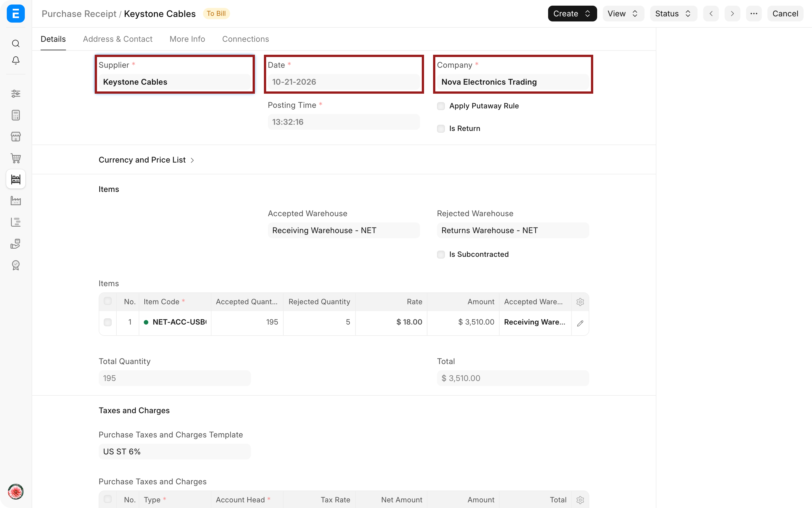This screenshot has height=508, width=812.
Task: Open search from the sidebar magnifier icon
Action: [16, 43]
